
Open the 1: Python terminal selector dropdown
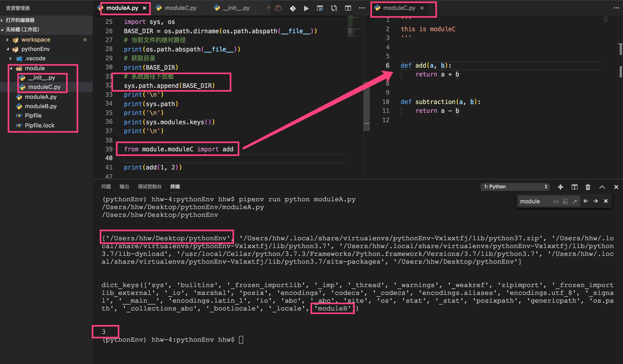pyautogui.click(x=515, y=187)
